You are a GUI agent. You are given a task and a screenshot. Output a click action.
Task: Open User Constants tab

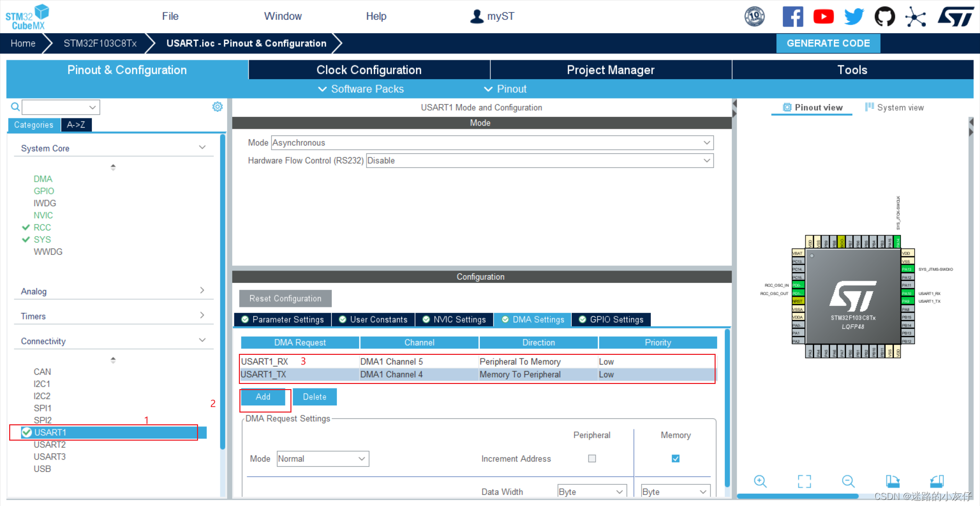(373, 320)
